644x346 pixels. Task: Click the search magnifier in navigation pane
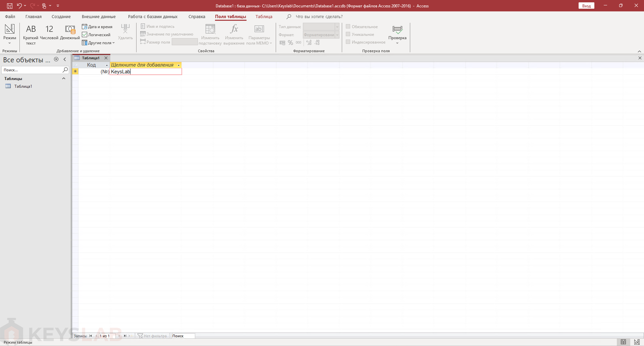point(65,70)
